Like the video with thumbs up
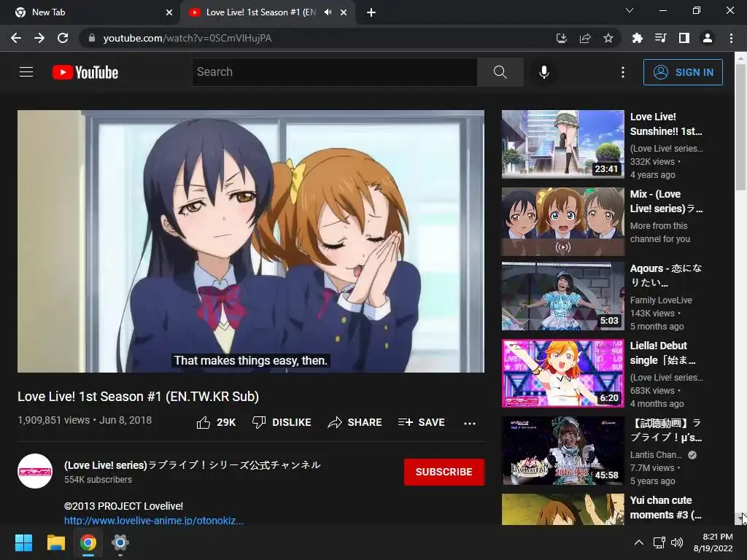747x560 pixels. 216,422
